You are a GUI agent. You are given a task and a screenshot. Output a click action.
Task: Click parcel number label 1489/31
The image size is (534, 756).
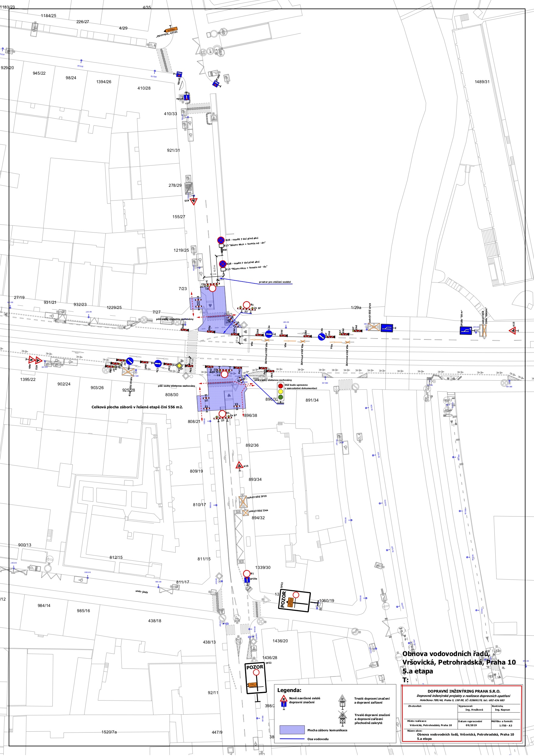(x=482, y=82)
